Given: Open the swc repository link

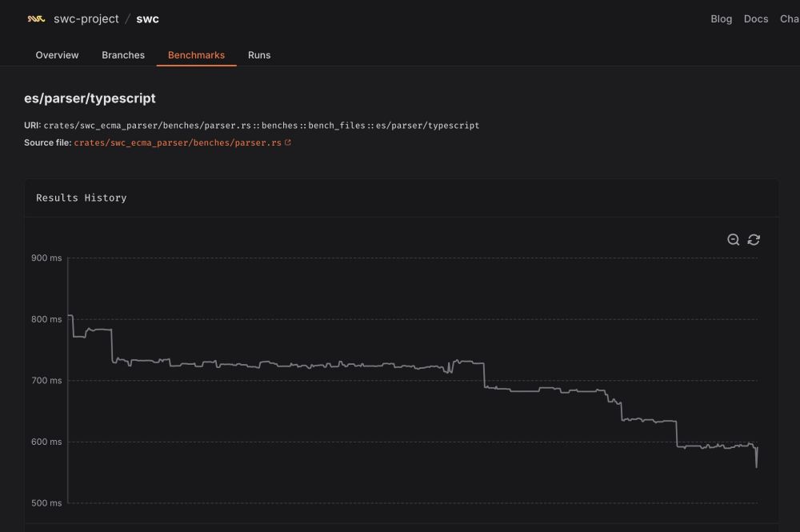Looking at the screenshot, I should coord(147,19).
